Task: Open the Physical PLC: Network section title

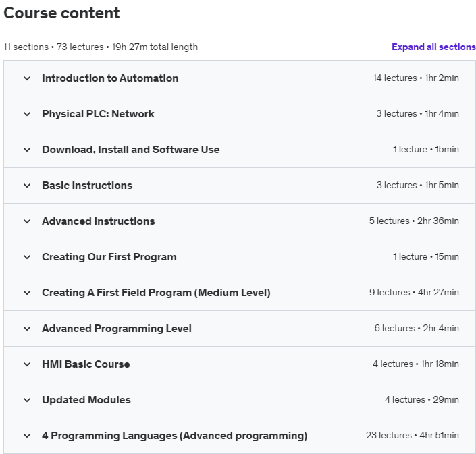Action: pyautogui.click(x=98, y=114)
